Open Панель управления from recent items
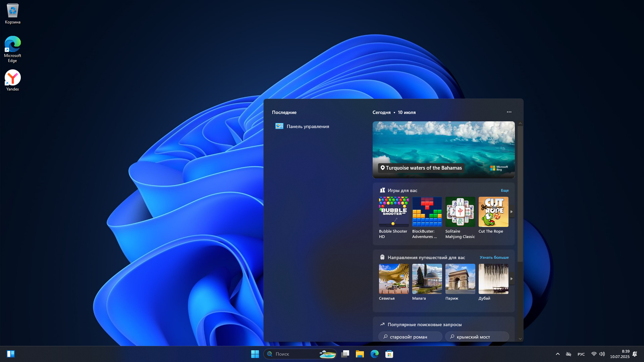 (x=307, y=126)
